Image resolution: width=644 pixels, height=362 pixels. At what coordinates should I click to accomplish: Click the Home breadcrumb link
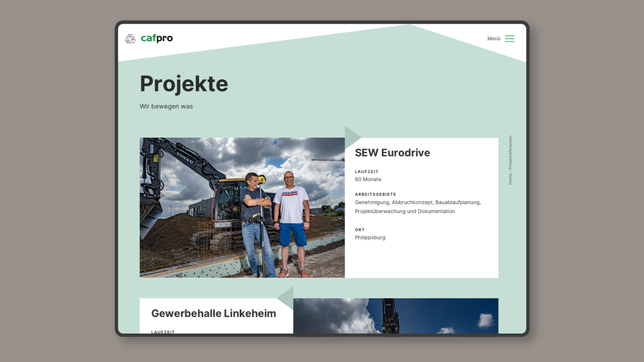pyautogui.click(x=510, y=179)
